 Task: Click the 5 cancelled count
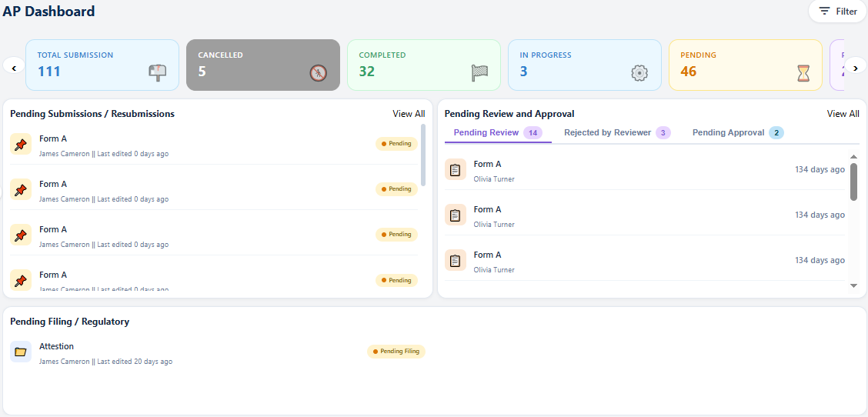(x=202, y=72)
